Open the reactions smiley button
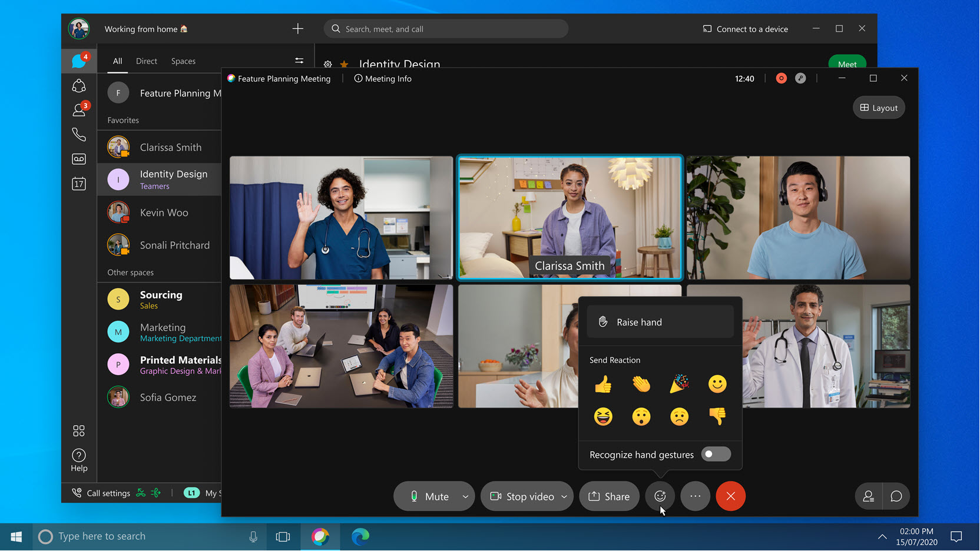This screenshot has width=980, height=551. point(660,496)
